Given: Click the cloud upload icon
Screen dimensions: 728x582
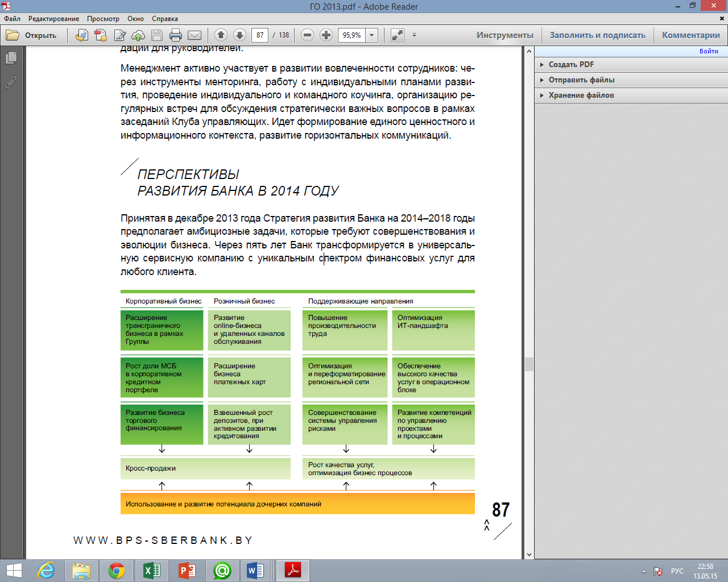Looking at the screenshot, I should (x=138, y=35).
